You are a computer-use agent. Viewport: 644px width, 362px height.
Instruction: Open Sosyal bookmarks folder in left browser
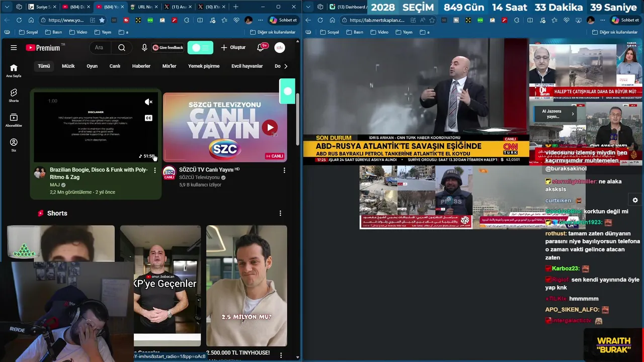pos(28,32)
